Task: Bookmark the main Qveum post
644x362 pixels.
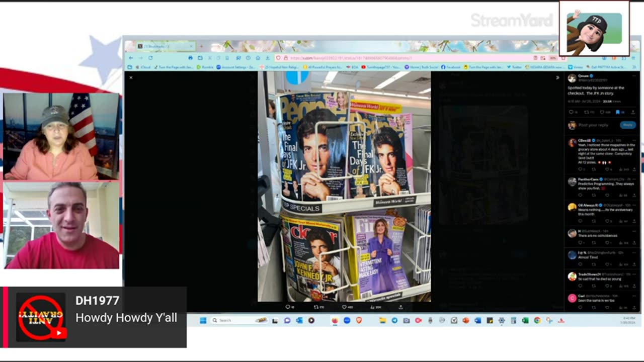Action: (x=618, y=112)
